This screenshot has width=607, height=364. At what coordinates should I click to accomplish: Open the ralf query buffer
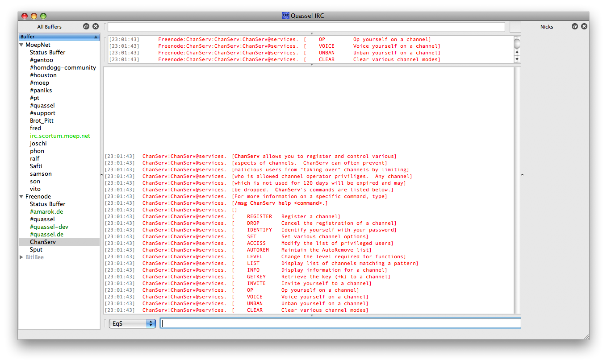[35, 159]
